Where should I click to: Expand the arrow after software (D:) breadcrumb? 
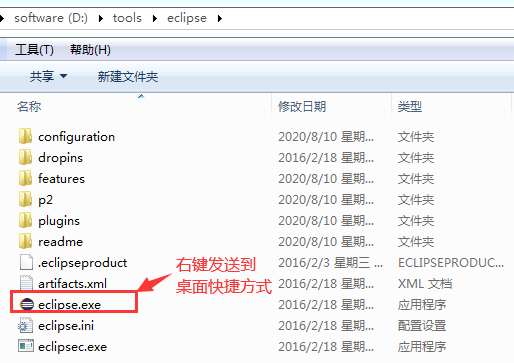pyautogui.click(x=101, y=18)
